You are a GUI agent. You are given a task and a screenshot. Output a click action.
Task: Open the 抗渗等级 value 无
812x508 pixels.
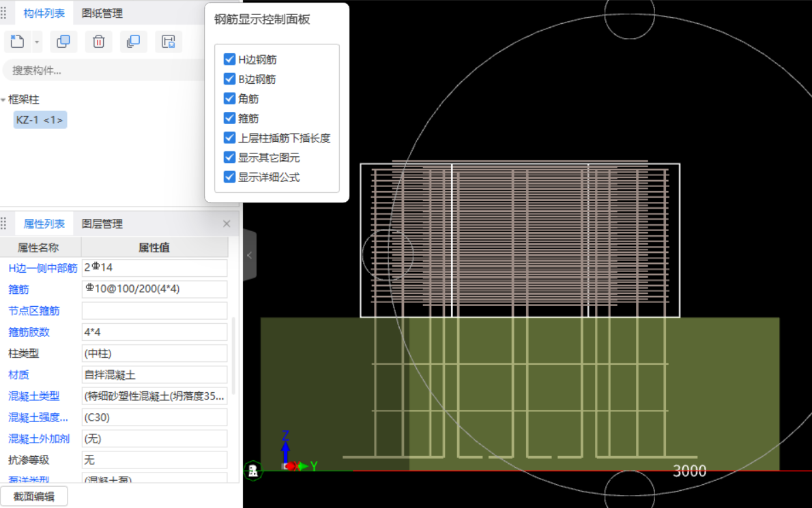(x=154, y=460)
